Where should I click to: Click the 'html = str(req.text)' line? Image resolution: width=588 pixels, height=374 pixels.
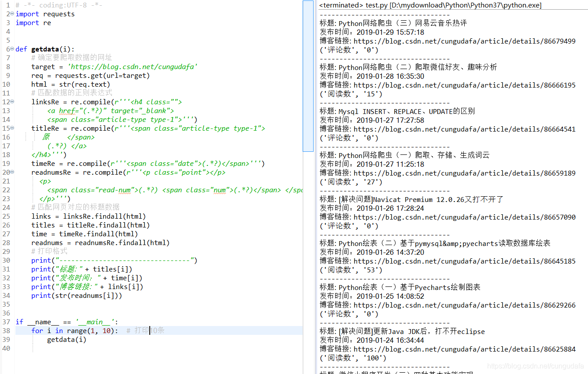[71, 84]
